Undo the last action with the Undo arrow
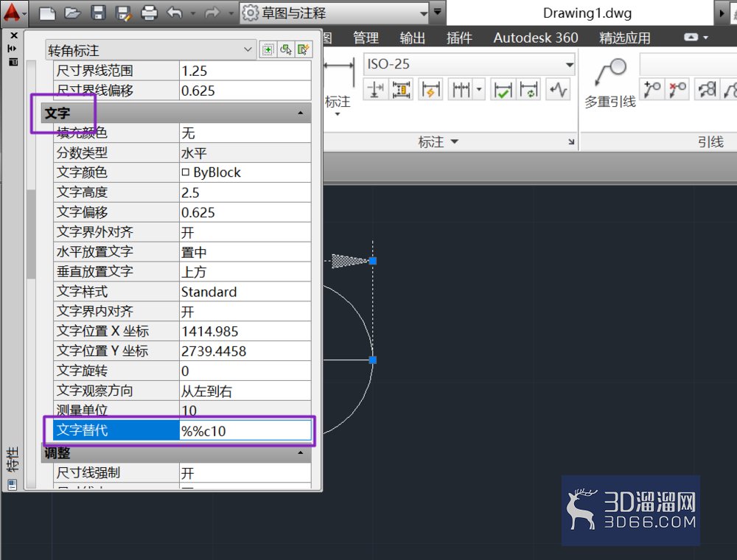Screen dimensions: 737x560 [x=175, y=13]
